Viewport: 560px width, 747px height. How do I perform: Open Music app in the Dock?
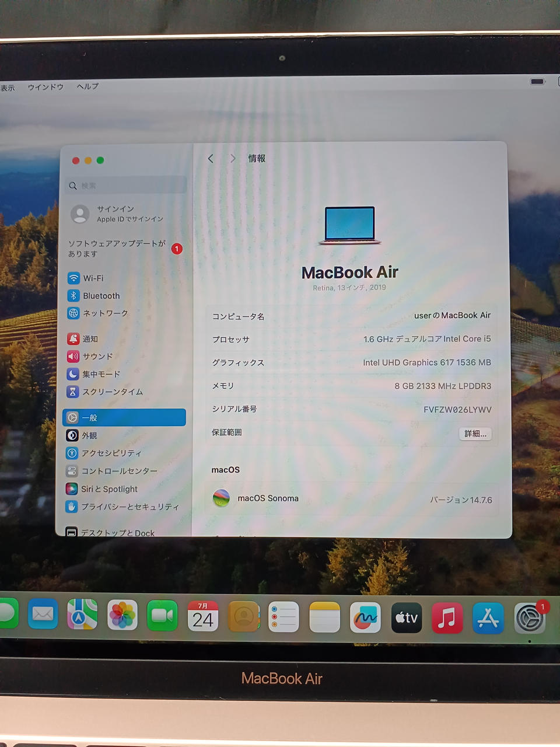[447, 617]
